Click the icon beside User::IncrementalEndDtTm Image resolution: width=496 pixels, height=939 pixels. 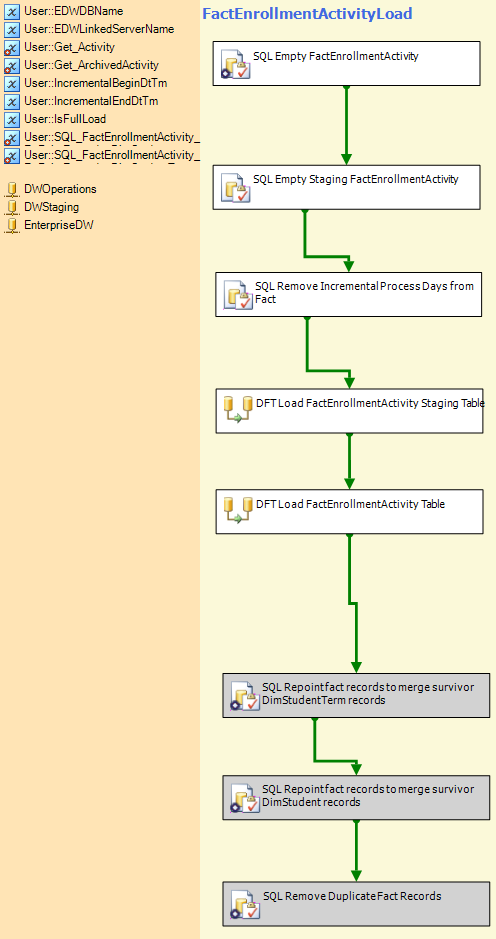click(x=11, y=102)
